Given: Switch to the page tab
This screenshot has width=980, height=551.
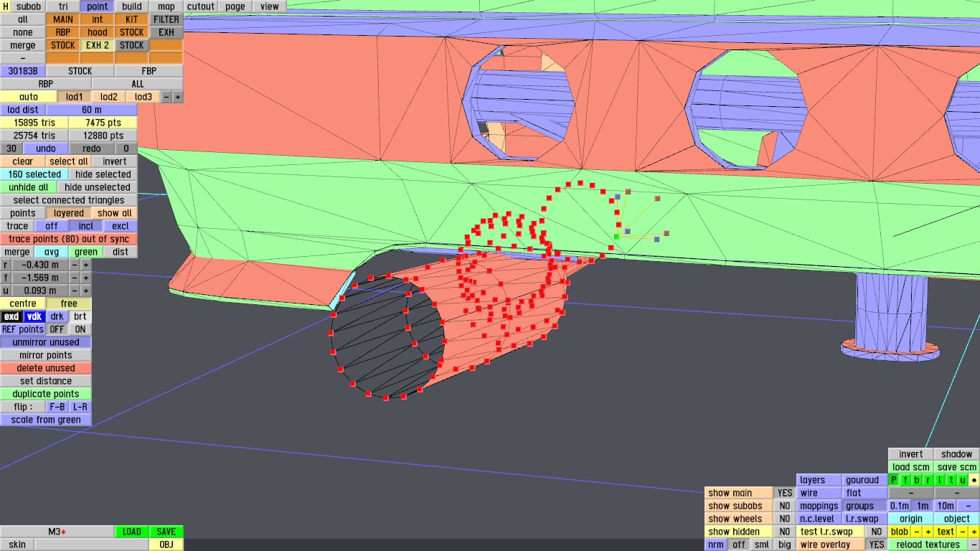Looking at the screenshot, I should tap(235, 6).
